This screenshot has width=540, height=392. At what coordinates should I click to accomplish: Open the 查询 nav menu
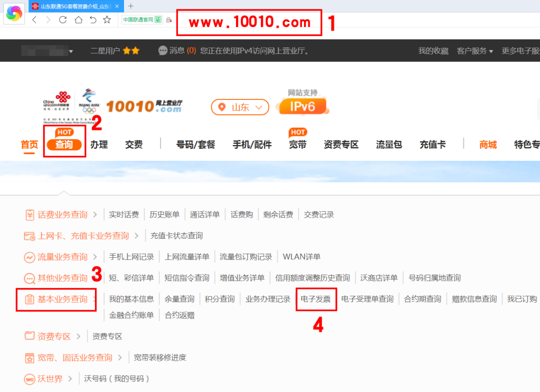coord(64,144)
